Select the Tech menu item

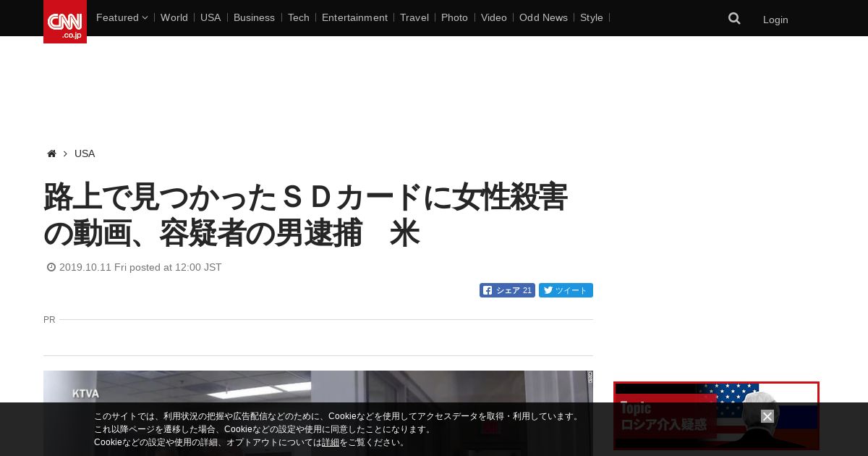tap(298, 17)
